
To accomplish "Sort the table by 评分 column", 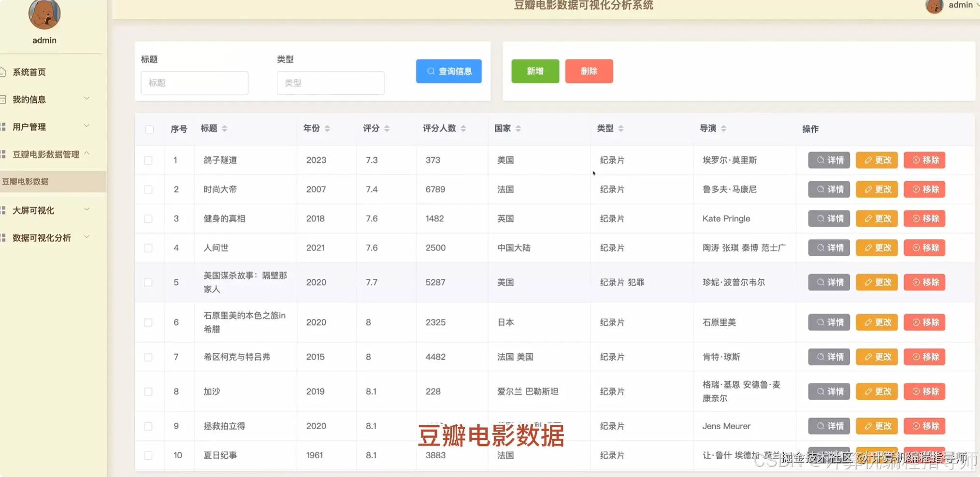I will 387,129.
